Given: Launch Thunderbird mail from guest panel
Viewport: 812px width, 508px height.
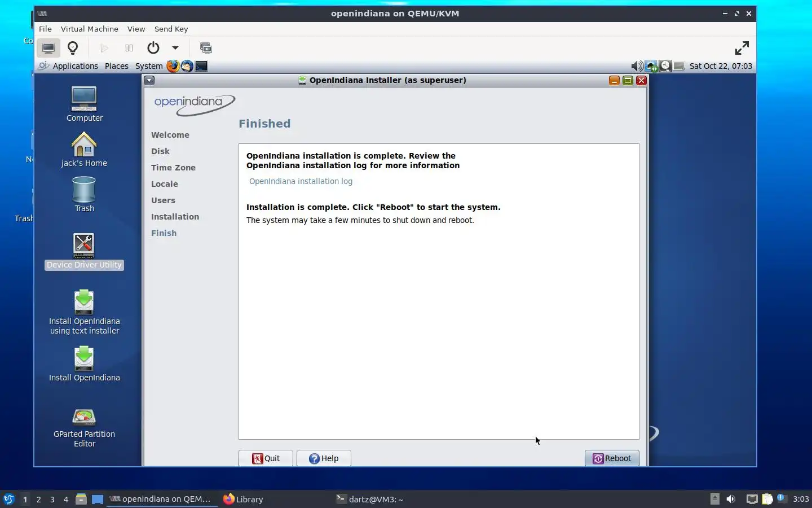Looking at the screenshot, I should 187,66.
